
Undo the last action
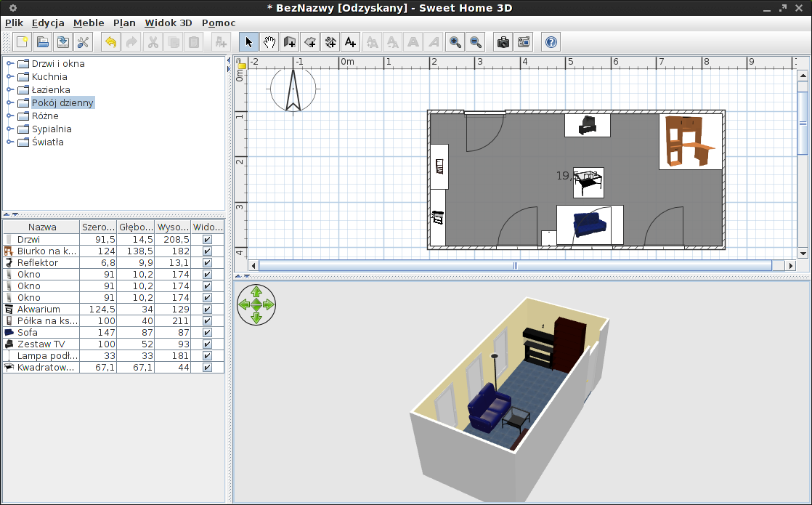point(111,42)
